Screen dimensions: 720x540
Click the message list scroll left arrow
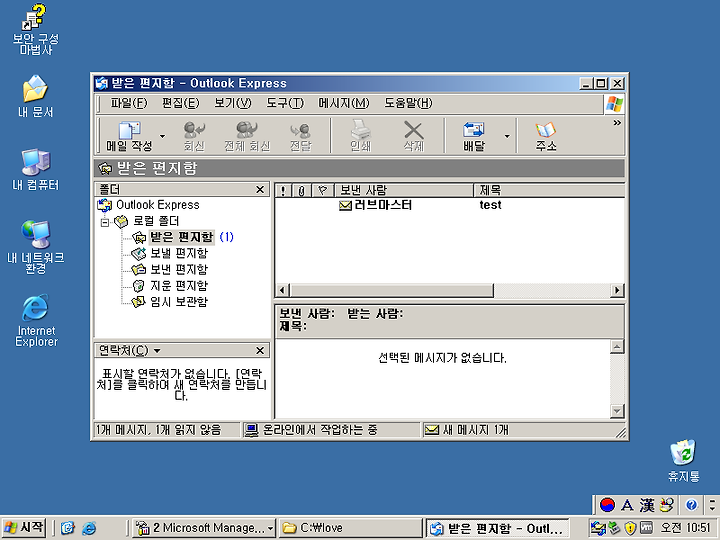(x=282, y=290)
